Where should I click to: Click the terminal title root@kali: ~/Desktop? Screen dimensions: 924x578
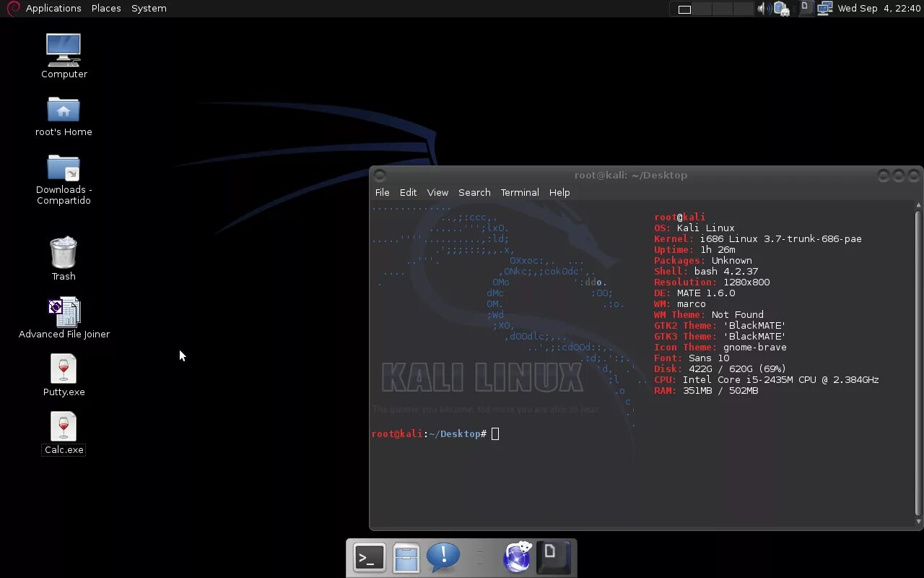630,175
